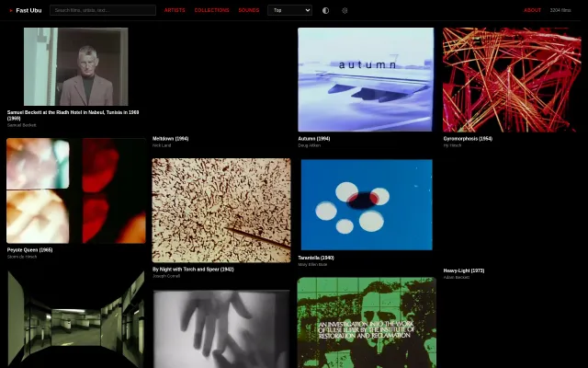Open the Adam Beckett artist link

coord(456,277)
